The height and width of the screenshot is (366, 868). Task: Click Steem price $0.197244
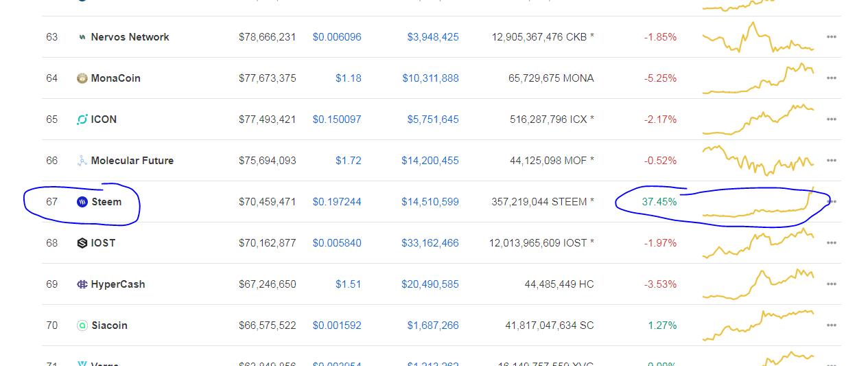click(337, 202)
